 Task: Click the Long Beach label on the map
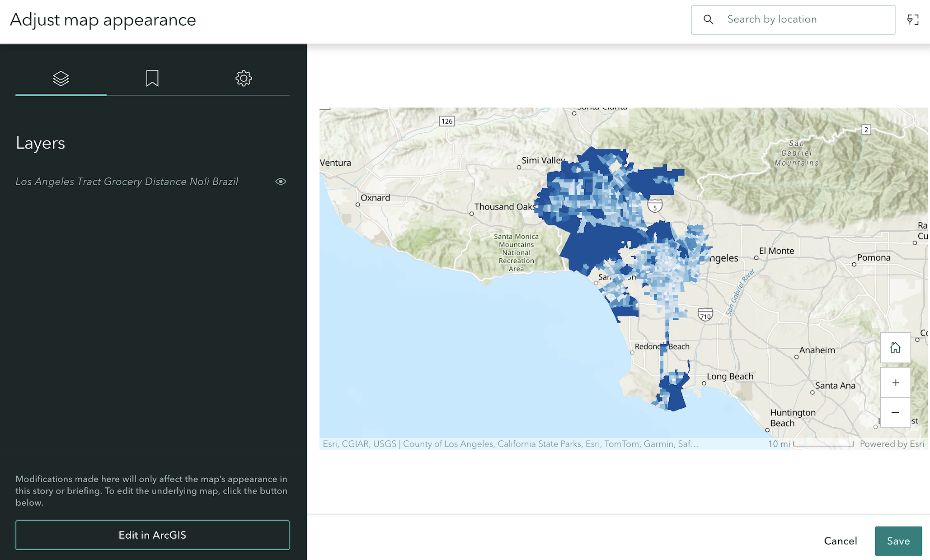pos(730,377)
